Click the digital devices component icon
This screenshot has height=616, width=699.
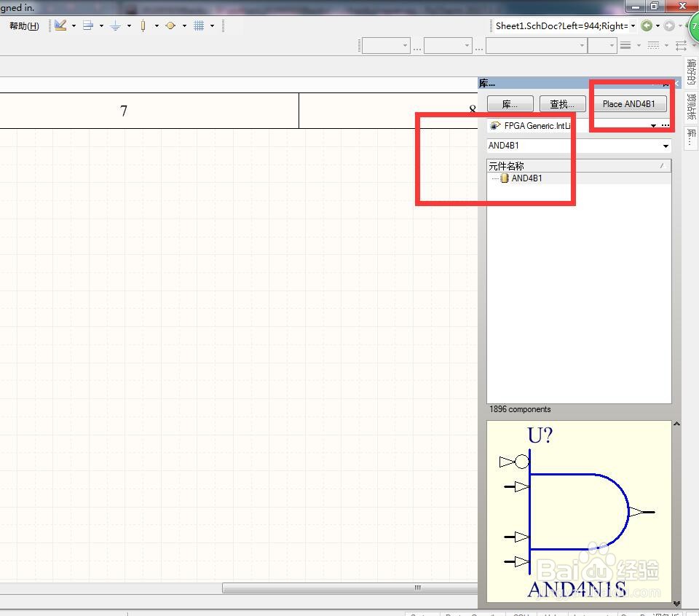pyautogui.click(x=143, y=25)
